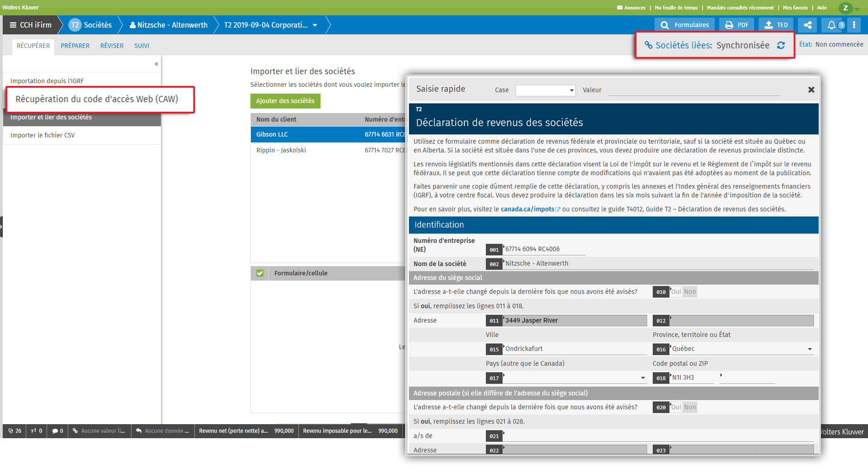Open the user menu arrow beside the Z avatar
868x473 pixels.
tap(857, 9)
